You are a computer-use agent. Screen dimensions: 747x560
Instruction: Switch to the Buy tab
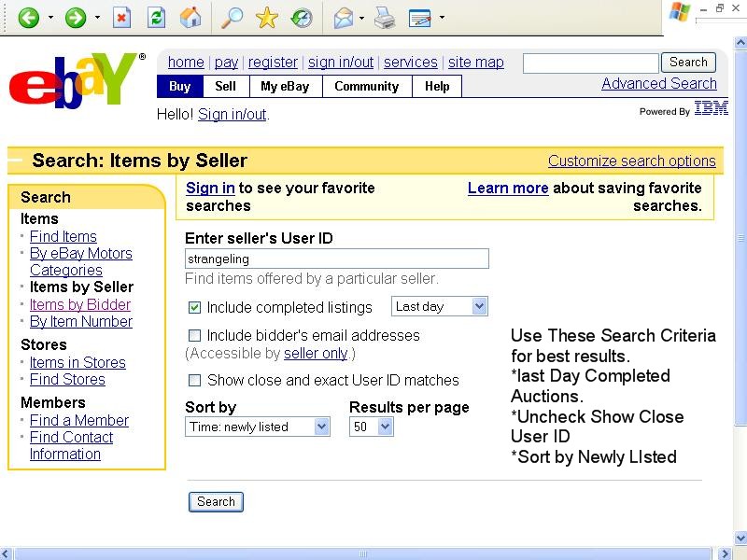coord(180,86)
